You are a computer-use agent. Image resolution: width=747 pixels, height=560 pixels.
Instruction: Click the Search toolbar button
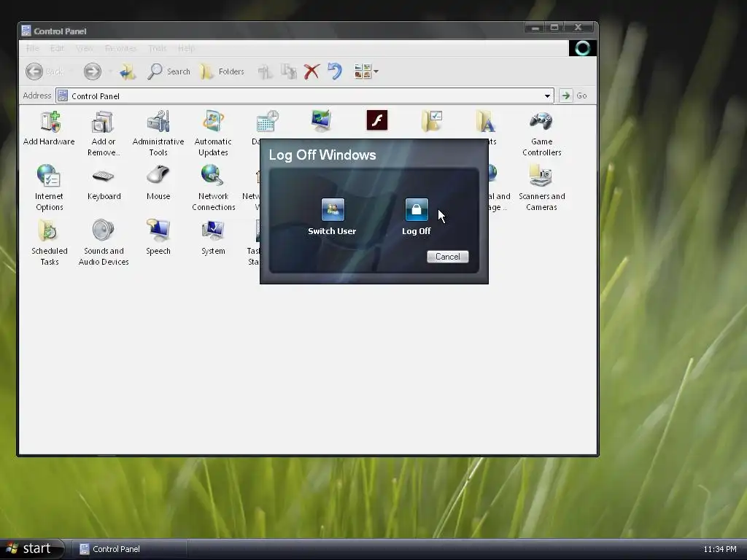pos(169,71)
